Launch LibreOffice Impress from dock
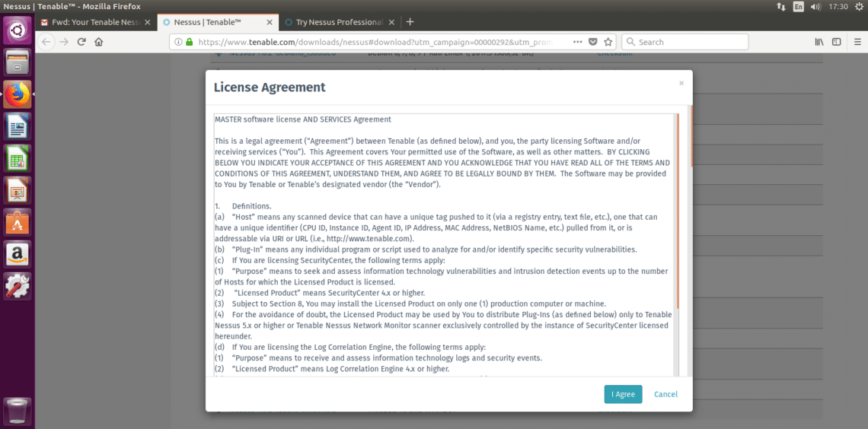The height and width of the screenshot is (429, 868). (x=18, y=190)
